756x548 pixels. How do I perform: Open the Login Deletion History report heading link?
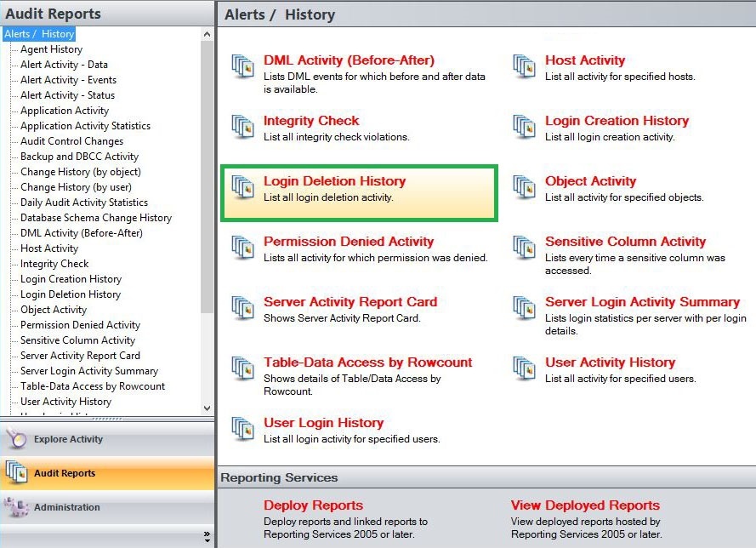(334, 181)
